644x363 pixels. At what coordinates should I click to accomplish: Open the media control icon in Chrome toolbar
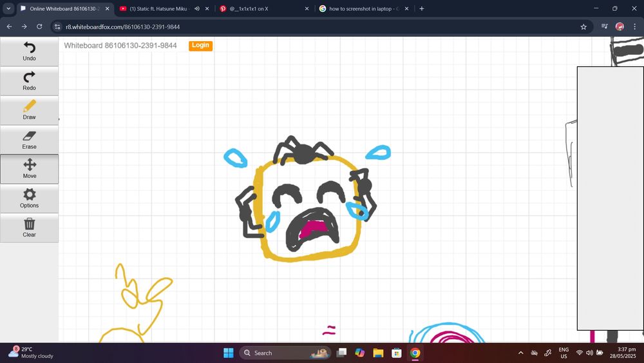605,26
